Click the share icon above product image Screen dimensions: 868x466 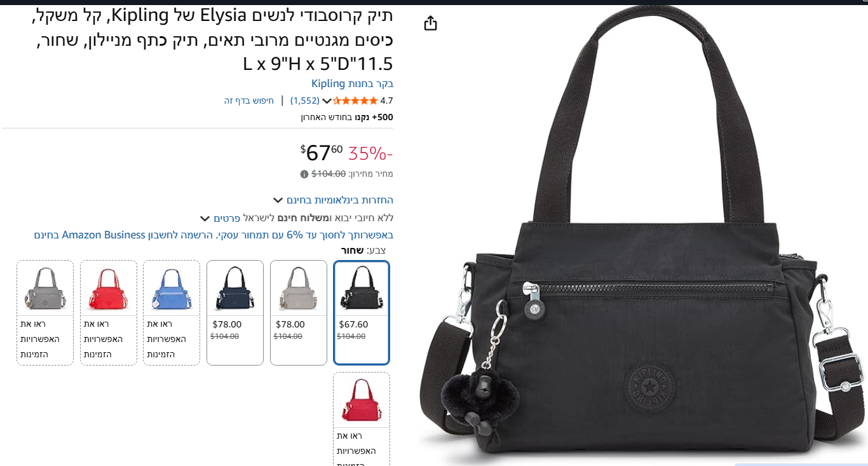tap(431, 24)
